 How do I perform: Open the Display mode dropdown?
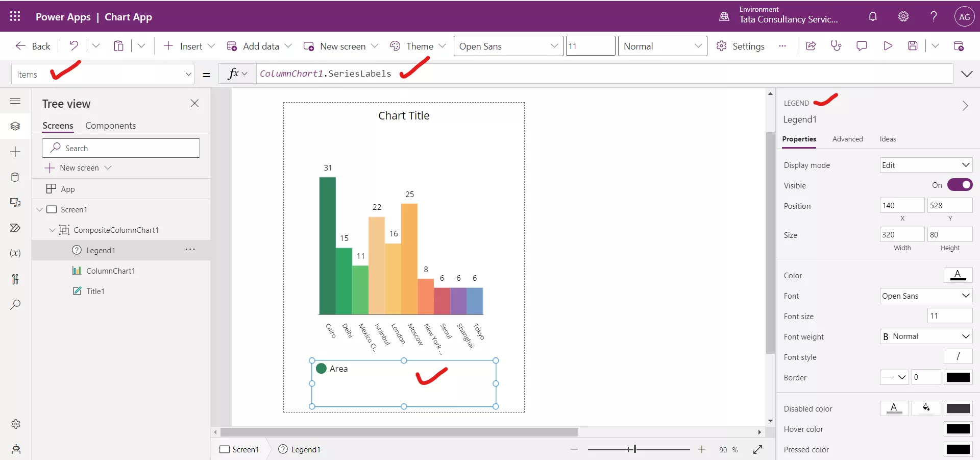(x=925, y=165)
